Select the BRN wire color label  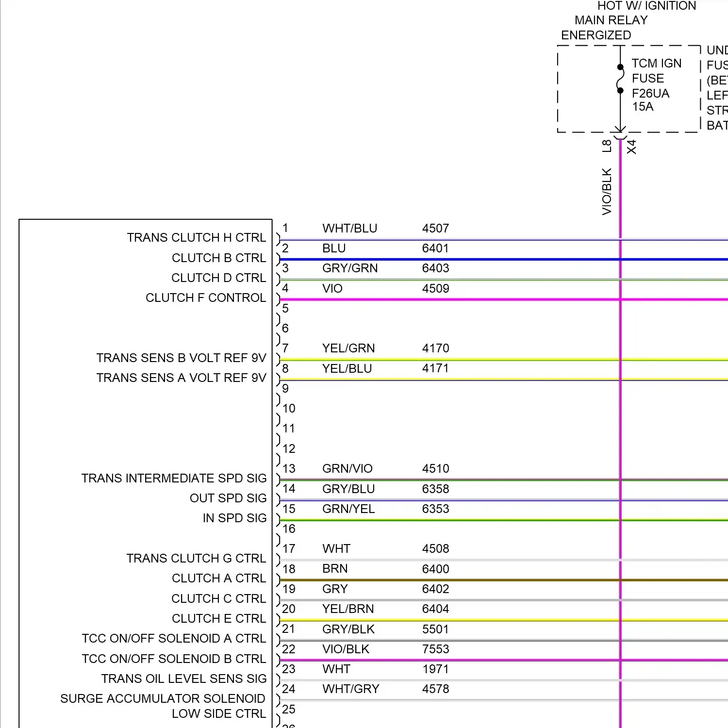point(335,569)
